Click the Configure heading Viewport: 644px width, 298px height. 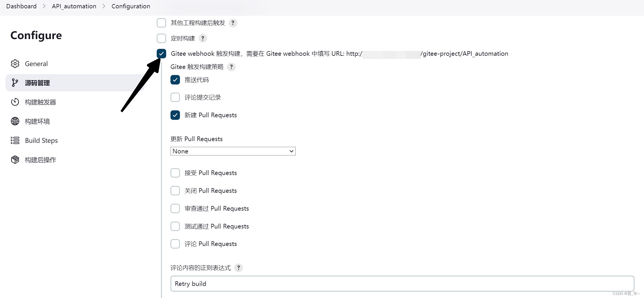click(x=36, y=35)
